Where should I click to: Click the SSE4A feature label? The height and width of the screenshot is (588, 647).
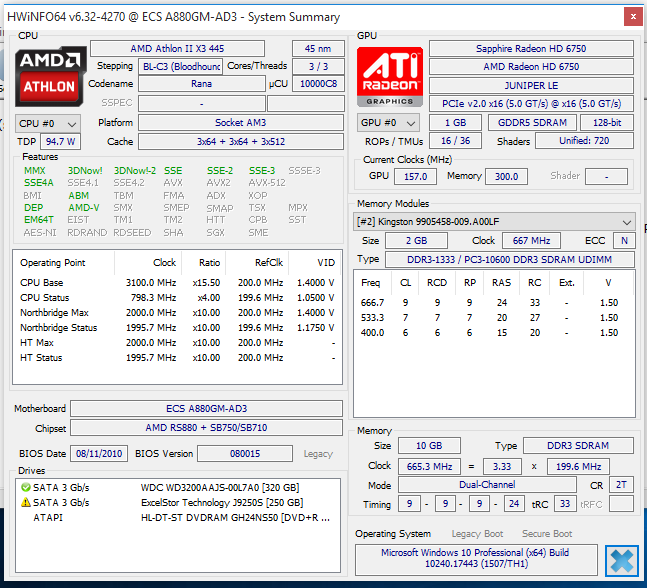point(39,183)
